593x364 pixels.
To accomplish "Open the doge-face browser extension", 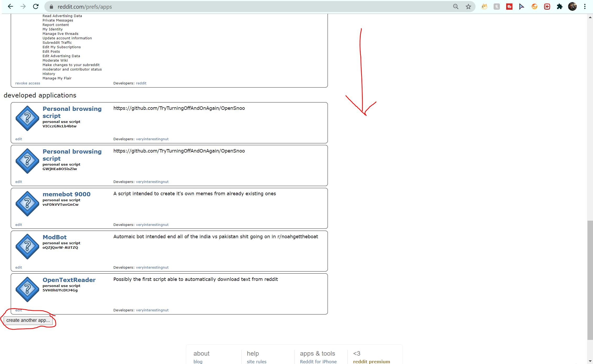I will pos(484,7).
